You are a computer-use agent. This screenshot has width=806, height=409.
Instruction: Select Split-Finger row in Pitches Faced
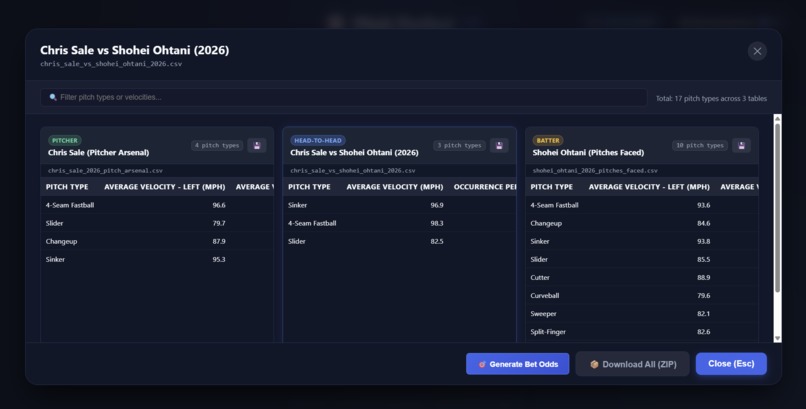[642, 332]
